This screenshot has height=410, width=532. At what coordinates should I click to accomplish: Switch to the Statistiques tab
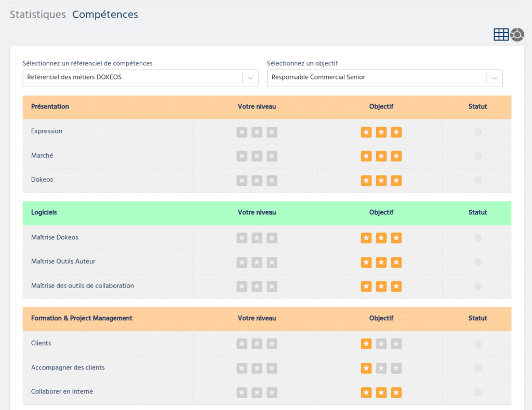(x=37, y=15)
